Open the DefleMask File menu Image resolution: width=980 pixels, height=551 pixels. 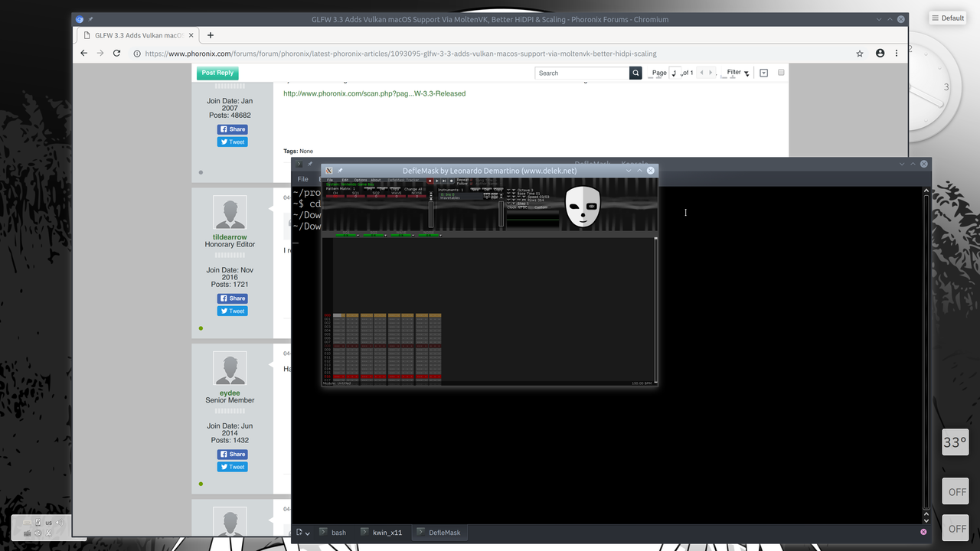pyautogui.click(x=330, y=180)
